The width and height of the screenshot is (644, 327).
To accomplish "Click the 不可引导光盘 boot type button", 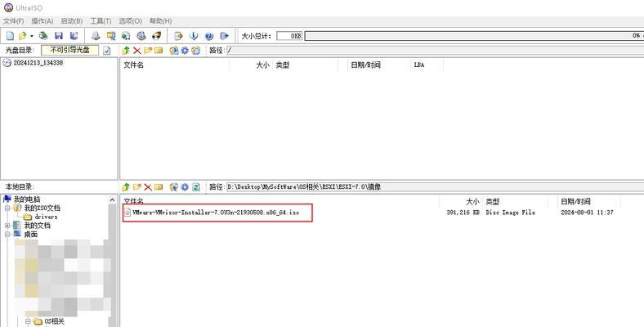I will 69,50.
